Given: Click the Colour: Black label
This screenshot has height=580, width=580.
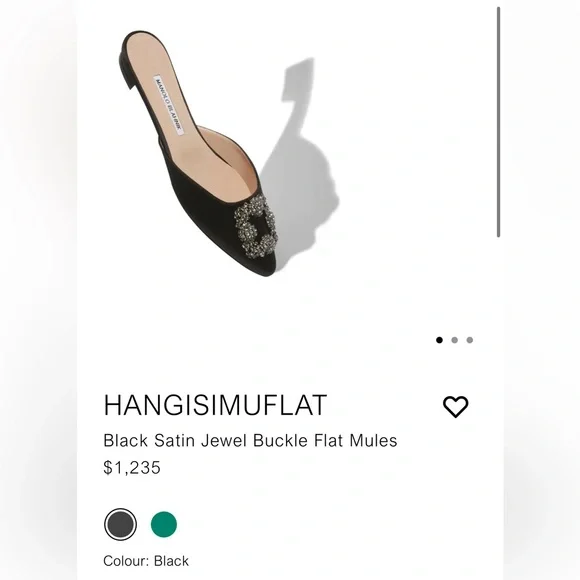Looking at the screenshot, I should [x=146, y=561].
